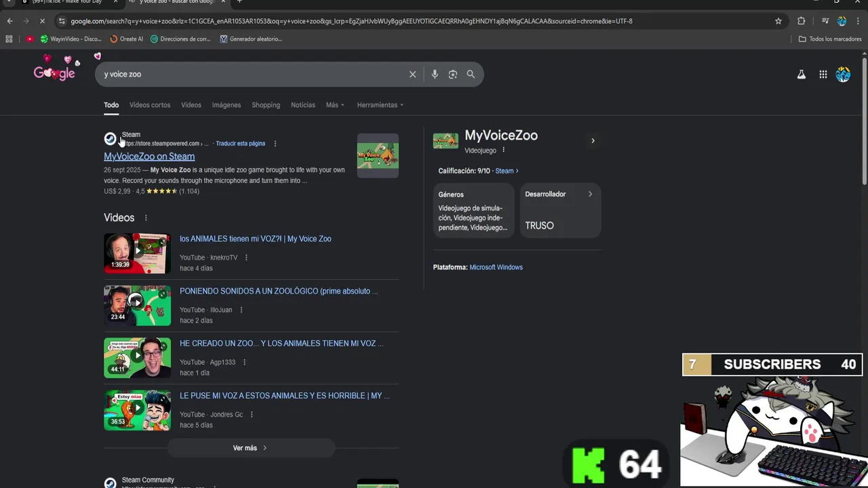Switch to Videos cortos tab
This screenshot has height=488, width=868.
point(150,105)
